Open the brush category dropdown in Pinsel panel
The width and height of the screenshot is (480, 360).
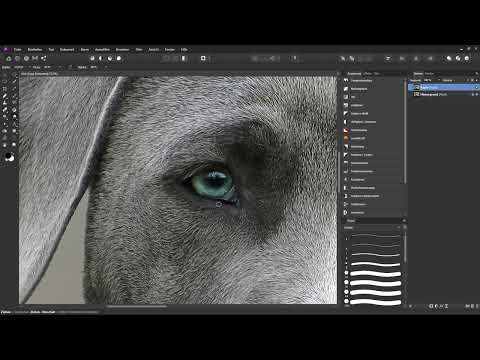(372, 228)
